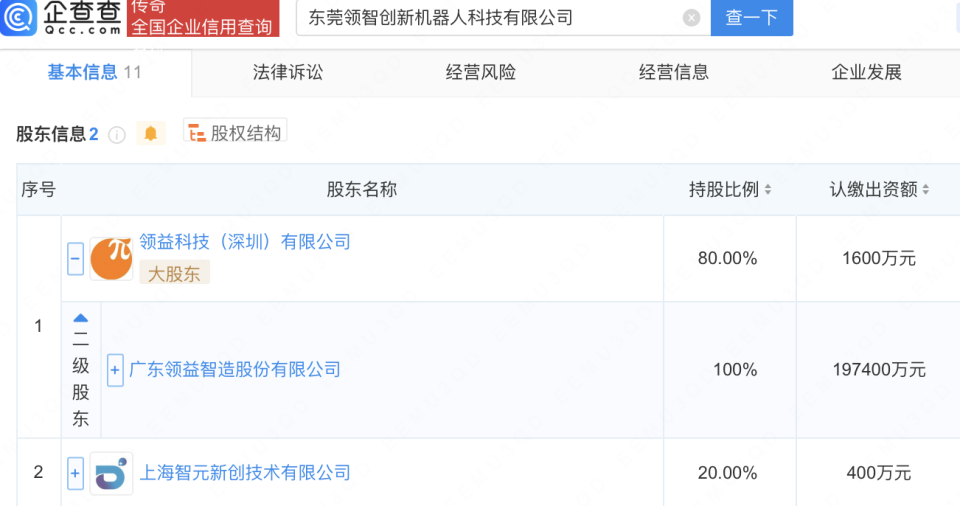
Task: Open the 股东信息 info circle icon
Action: pos(117,135)
